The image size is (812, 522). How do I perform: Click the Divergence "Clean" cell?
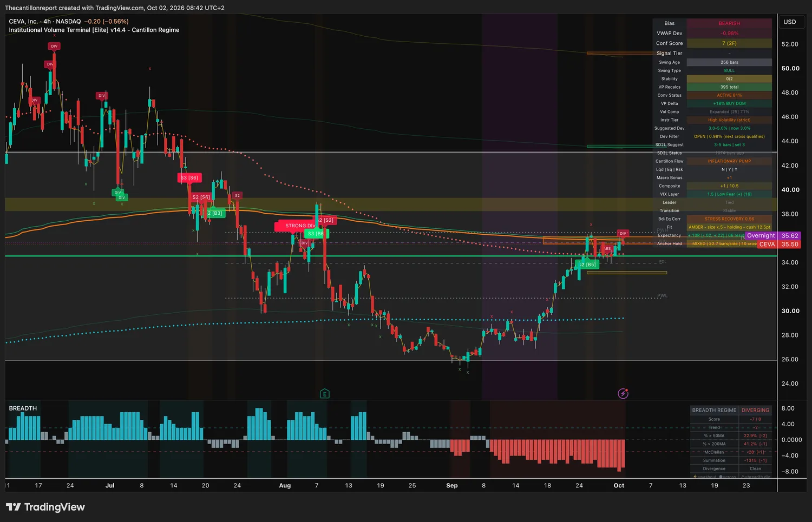click(x=755, y=468)
